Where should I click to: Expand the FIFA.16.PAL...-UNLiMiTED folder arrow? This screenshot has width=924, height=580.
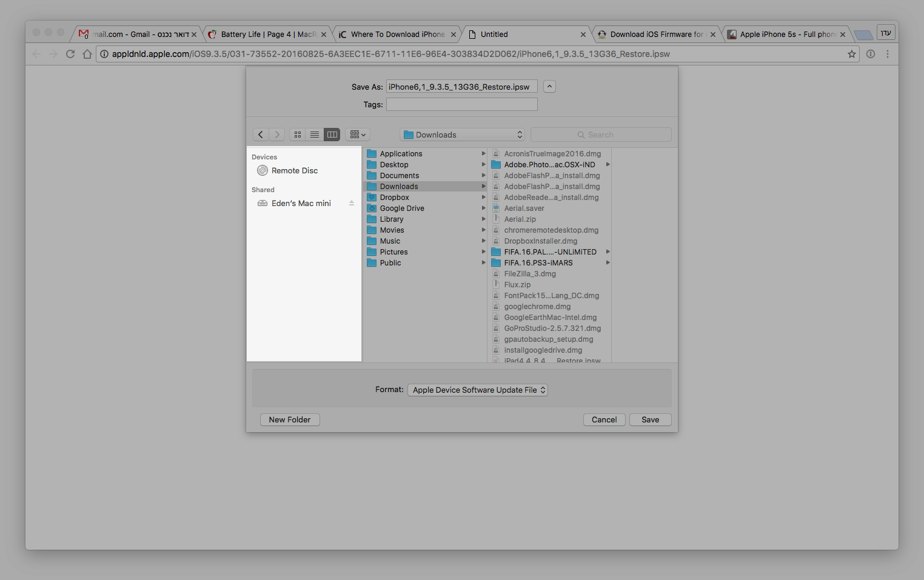(608, 252)
